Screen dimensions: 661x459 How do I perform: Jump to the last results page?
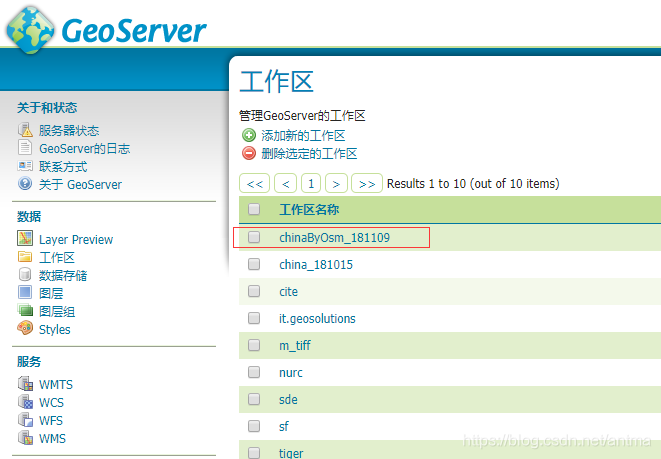(x=367, y=184)
